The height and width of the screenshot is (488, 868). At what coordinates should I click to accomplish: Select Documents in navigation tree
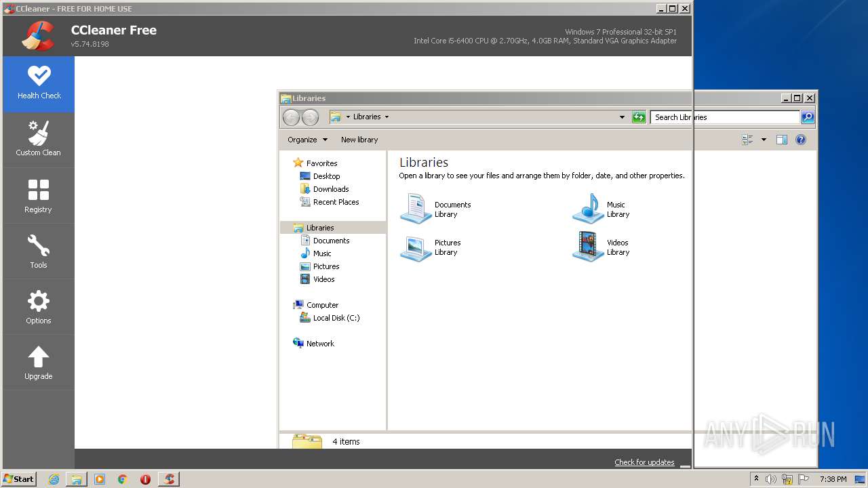(x=331, y=241)
